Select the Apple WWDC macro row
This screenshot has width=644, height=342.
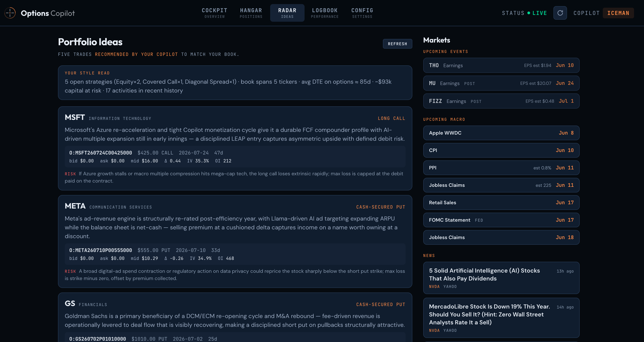[501, 133]
